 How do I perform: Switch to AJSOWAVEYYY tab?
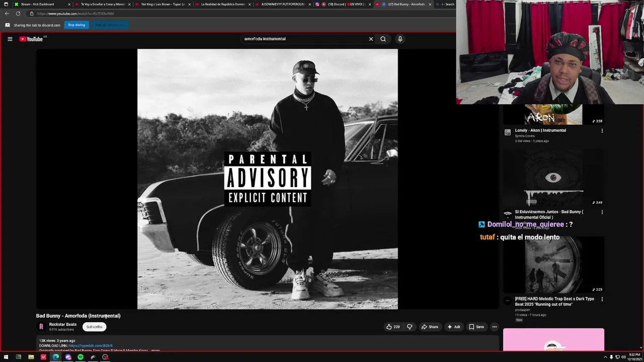coord(283,4)
